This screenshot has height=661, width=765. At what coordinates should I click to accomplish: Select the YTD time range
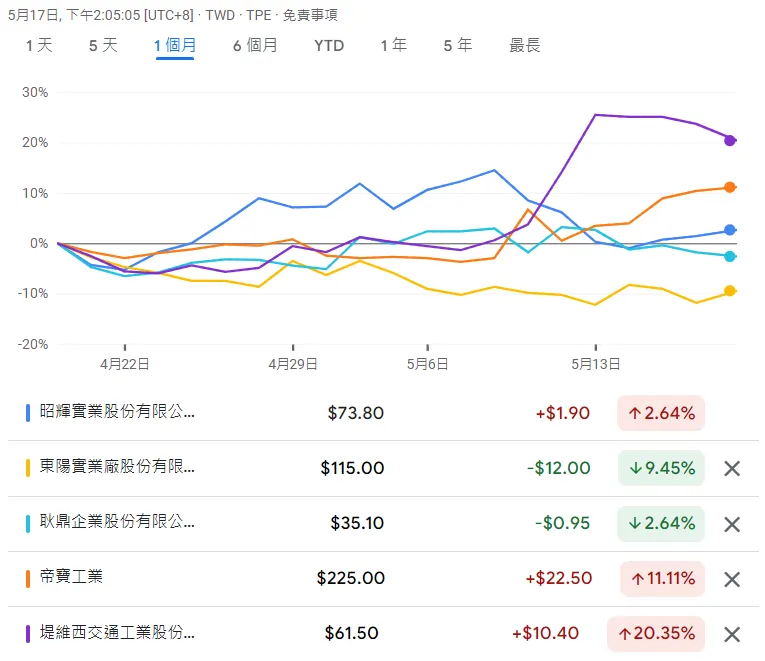pyautogui.click(x=329, y=45)
